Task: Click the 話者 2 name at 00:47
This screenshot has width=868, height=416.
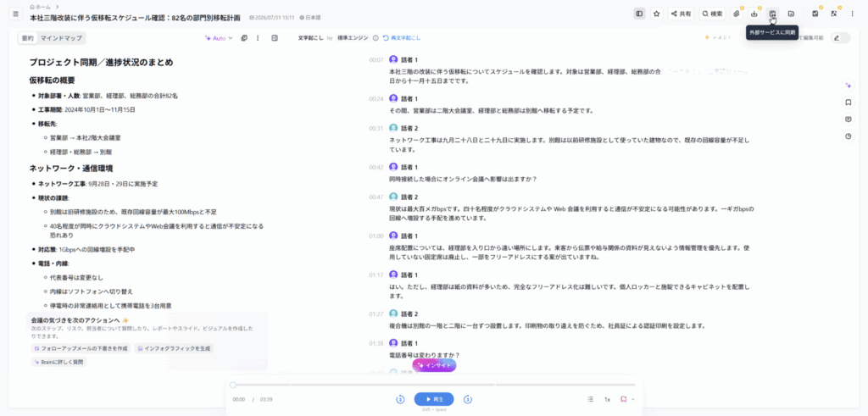Action: coord(409,197)
